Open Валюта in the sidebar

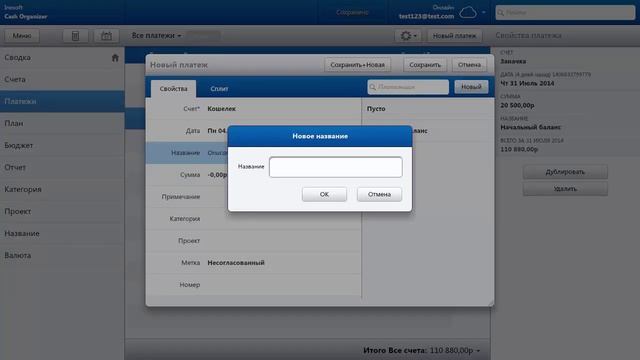pyautogui.click(x=62, y=256)
